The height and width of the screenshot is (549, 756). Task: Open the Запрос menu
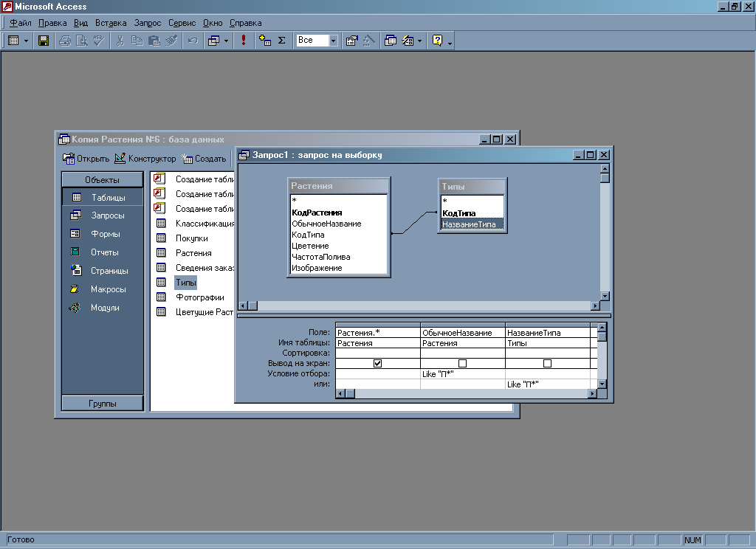pyautogui.click(x=148, y=23)
